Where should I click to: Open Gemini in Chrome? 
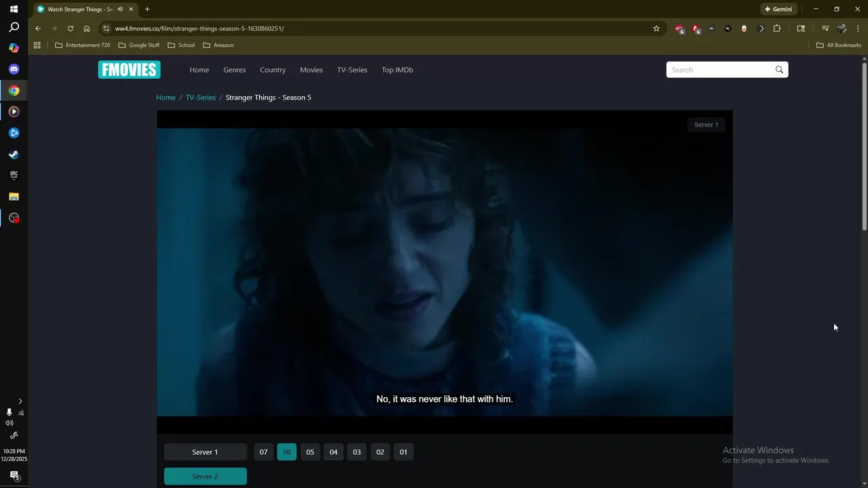[x=778, y=9]
